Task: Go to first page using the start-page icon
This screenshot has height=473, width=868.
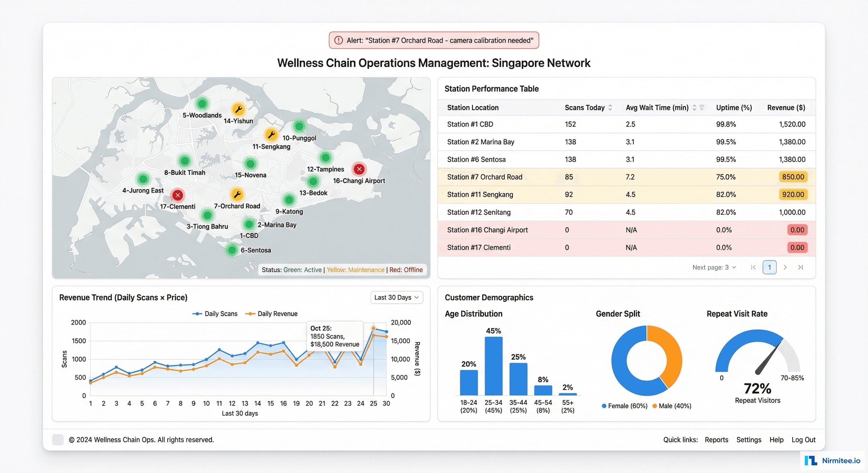Action: coord(753,267)
